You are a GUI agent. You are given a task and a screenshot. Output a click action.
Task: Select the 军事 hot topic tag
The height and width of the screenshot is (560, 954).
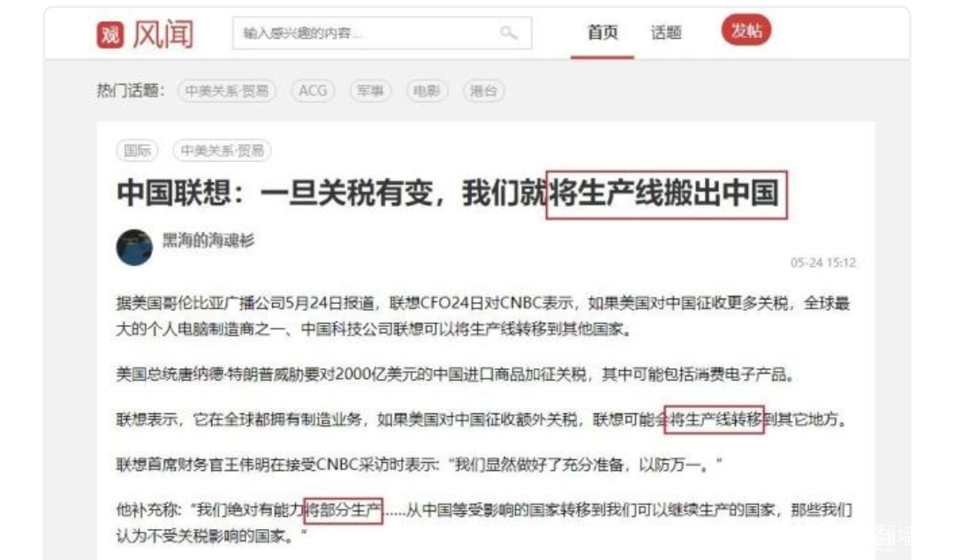(x=370, y=91)
